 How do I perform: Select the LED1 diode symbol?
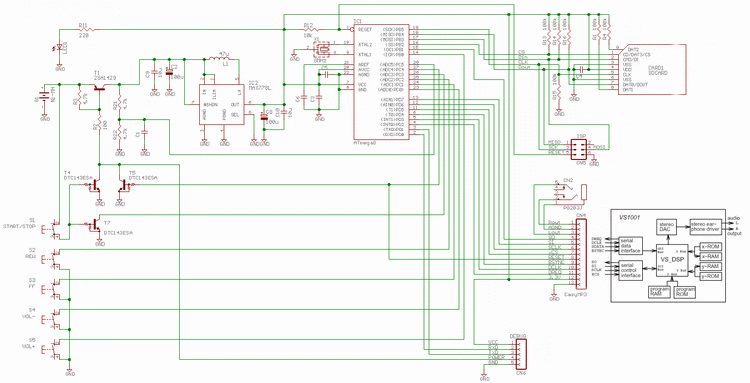pyautogui.click(x=59, y=48)
